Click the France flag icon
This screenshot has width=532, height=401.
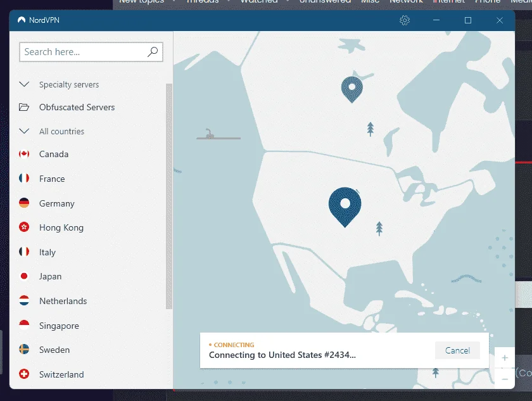pos(24,178)
